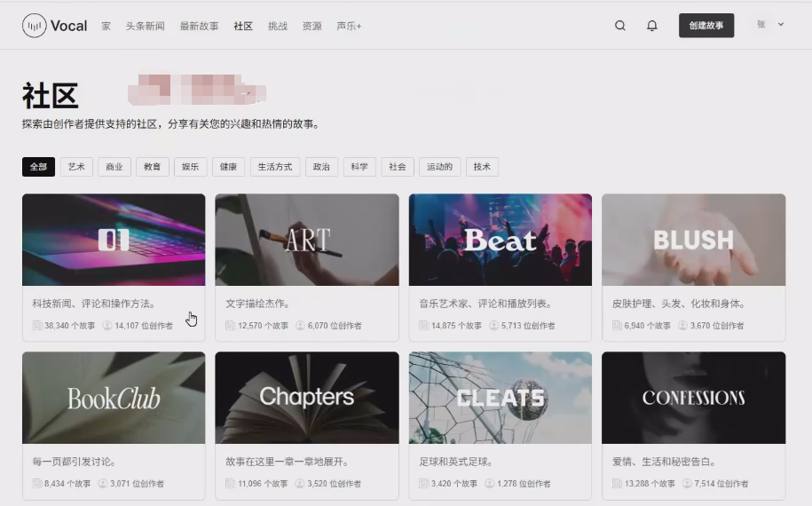The image size is (812, 506).
Task: Filter communities by 艺术
Action: click(76, 167)
